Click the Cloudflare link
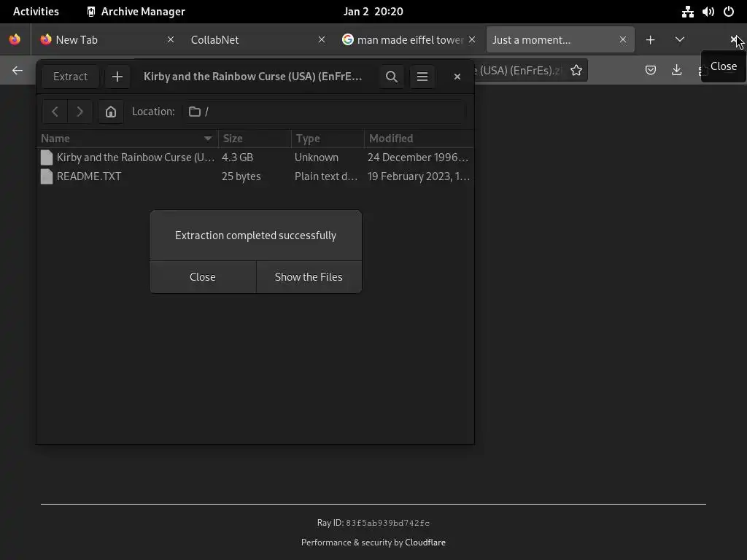The image size is (747, 560). tap(425, 542)
